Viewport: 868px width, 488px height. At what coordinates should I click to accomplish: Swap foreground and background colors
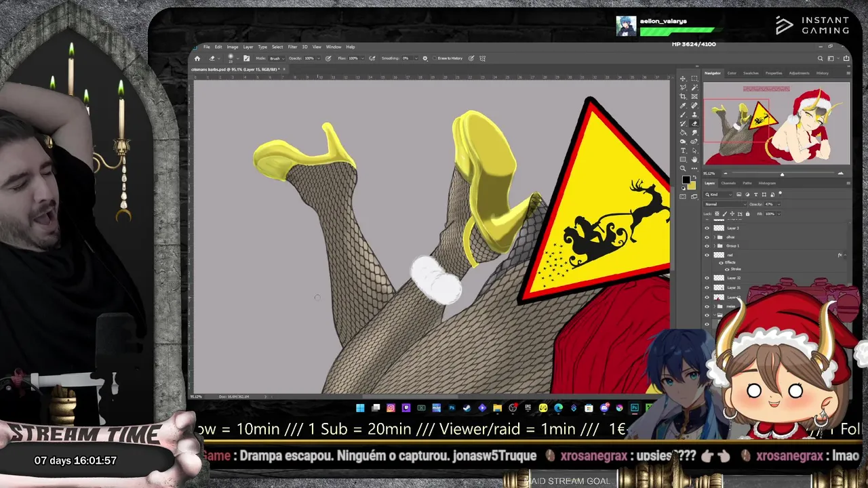tap(695, 177)
